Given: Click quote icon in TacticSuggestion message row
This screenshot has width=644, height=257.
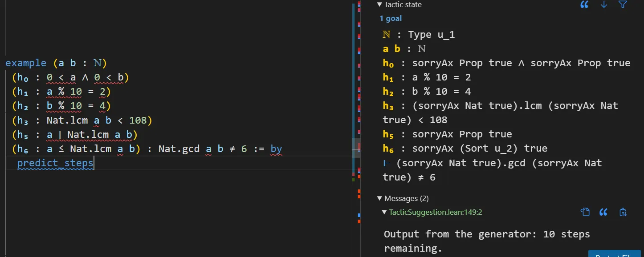Looking at the screenshot, I should (x=603, y=212).
